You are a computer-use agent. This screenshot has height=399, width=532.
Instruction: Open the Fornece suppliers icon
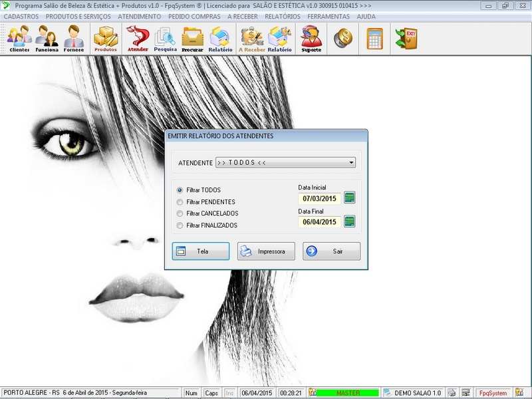[73, 39]
